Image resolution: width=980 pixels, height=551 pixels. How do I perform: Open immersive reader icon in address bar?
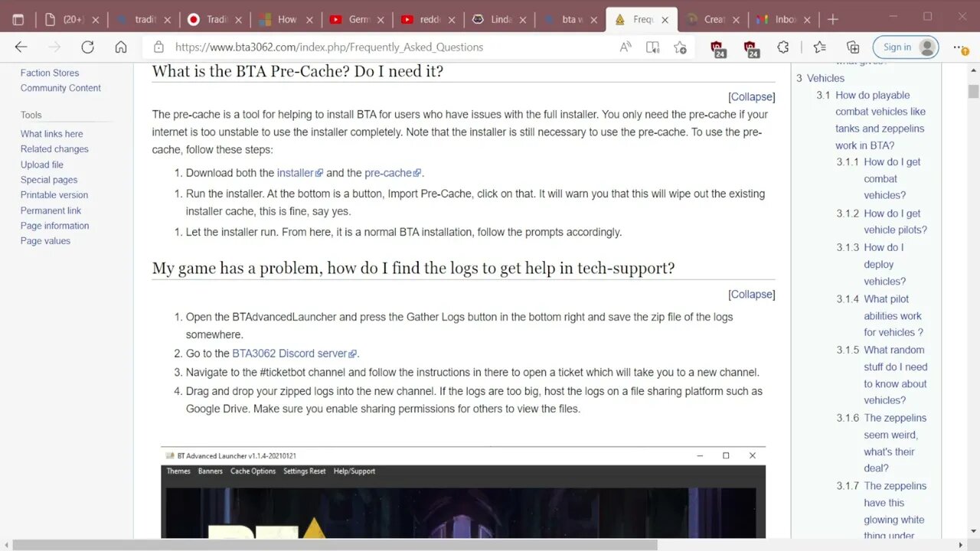point(652,47)
